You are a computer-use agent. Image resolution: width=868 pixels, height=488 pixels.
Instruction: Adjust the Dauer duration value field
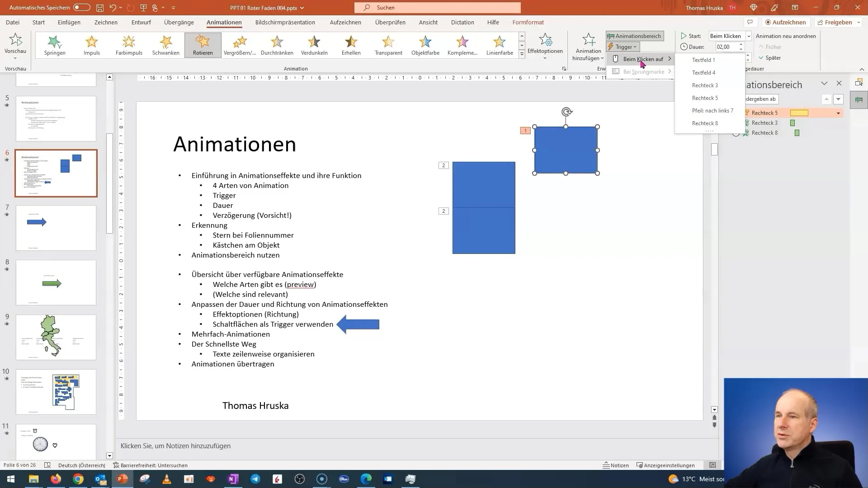click(x=725, y=47)
